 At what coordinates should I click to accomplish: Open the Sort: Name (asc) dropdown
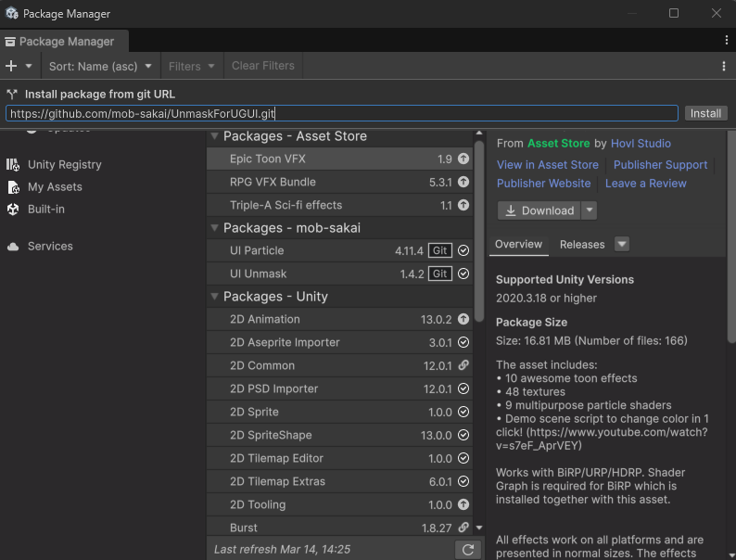click(x=100, y=66)
